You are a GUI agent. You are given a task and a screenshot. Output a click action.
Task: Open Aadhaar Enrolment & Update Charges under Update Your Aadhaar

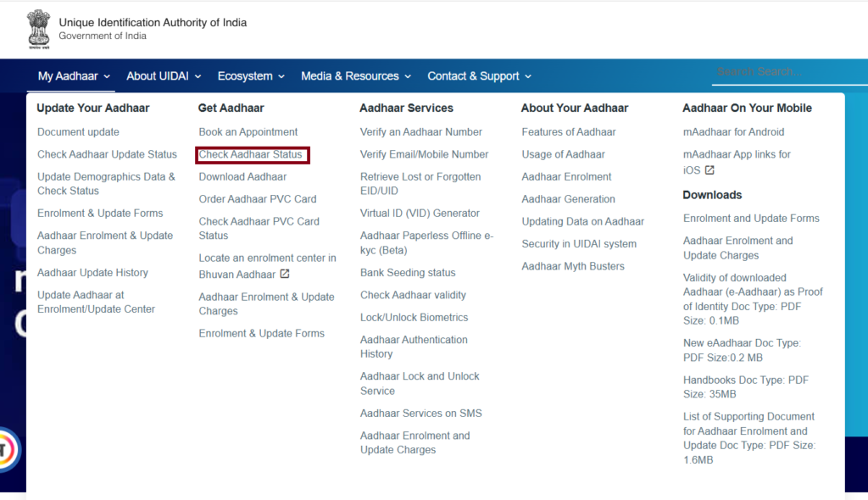pyautogui.click(x=105, y=242)
